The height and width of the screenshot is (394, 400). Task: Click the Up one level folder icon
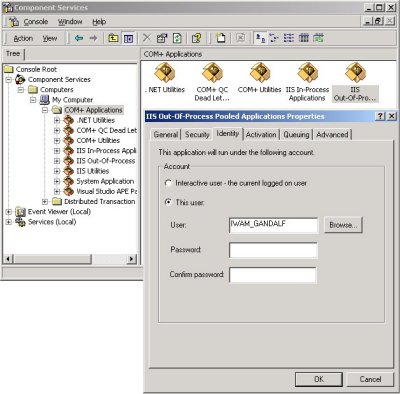coord(113,38)
